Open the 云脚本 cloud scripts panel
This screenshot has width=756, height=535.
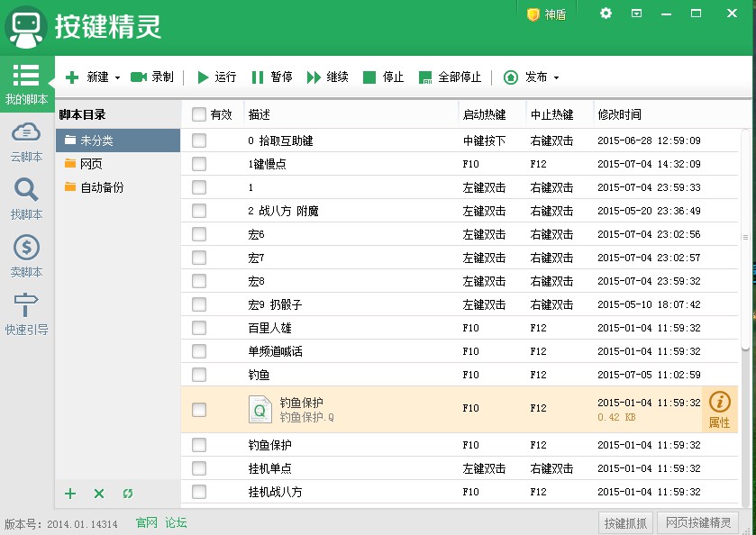pos(26,141)
